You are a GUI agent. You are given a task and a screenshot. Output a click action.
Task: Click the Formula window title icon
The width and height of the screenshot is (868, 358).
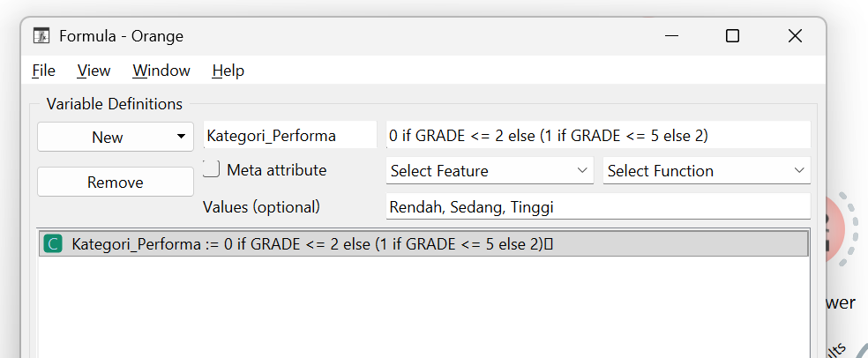point(41,36)
